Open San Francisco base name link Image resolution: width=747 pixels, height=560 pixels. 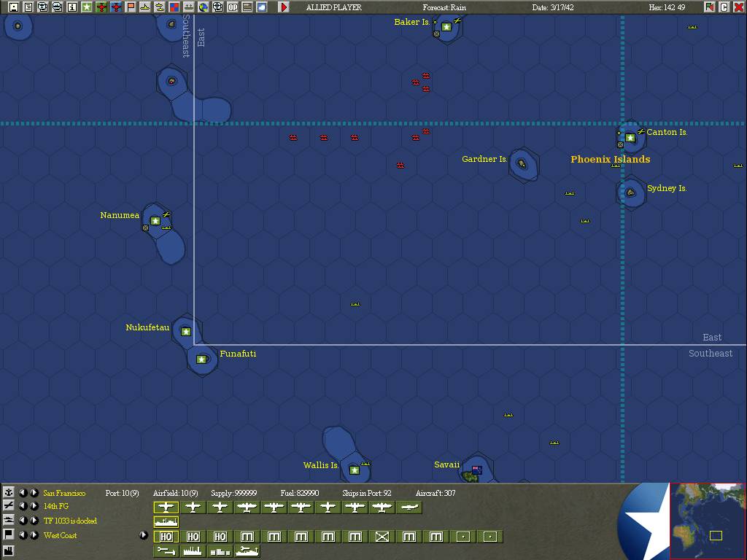[x=64, y=493]
